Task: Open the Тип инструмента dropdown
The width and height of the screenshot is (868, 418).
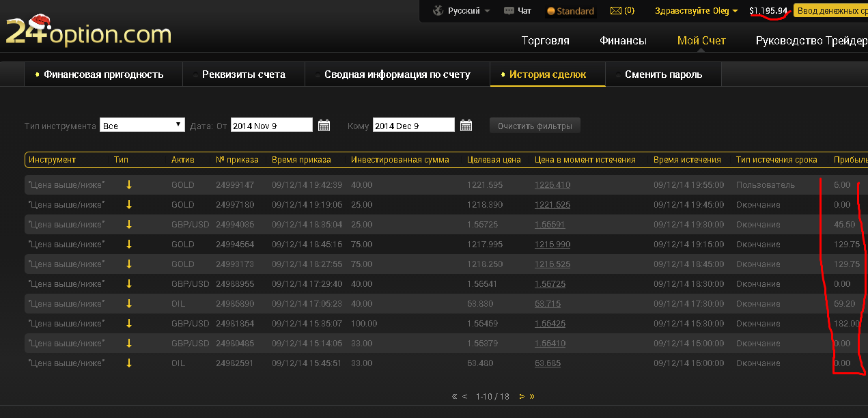Action: 142,126
